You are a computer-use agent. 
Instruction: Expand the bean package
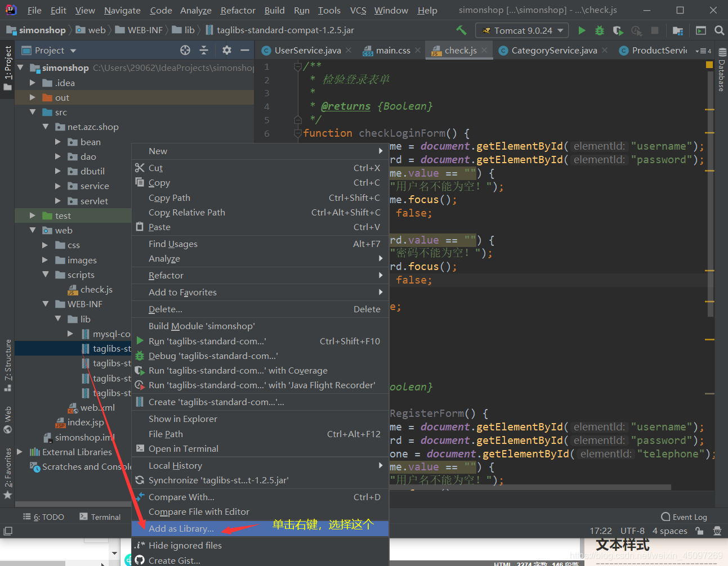coord(57,142)
